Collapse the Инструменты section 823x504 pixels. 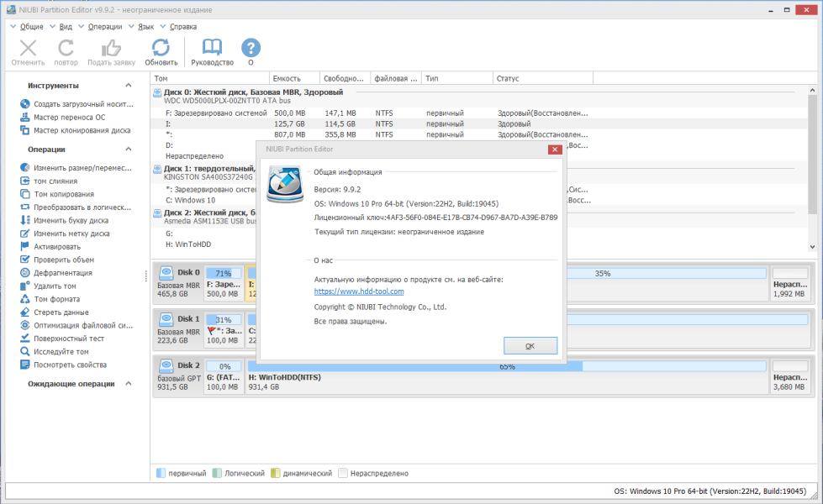point(129,85)
